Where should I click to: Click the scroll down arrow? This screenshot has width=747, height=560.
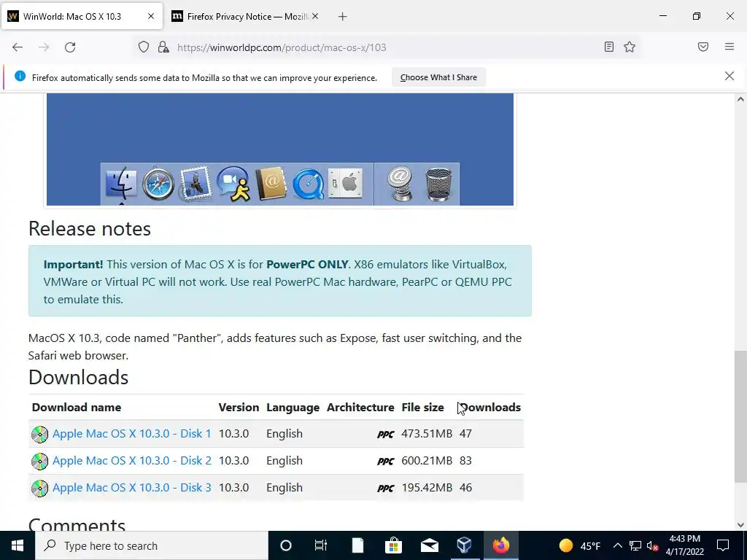click(x=740, y=525)
